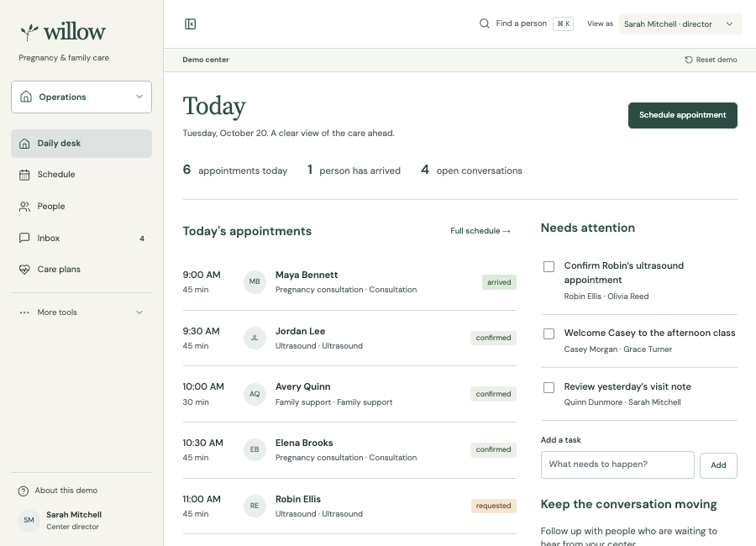Click the MB avatar for Maya Bennett

click(x=255, y=281)
